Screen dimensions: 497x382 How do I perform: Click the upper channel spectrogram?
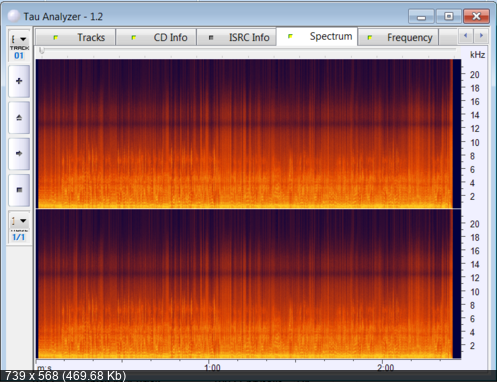[x=248, y=134]
